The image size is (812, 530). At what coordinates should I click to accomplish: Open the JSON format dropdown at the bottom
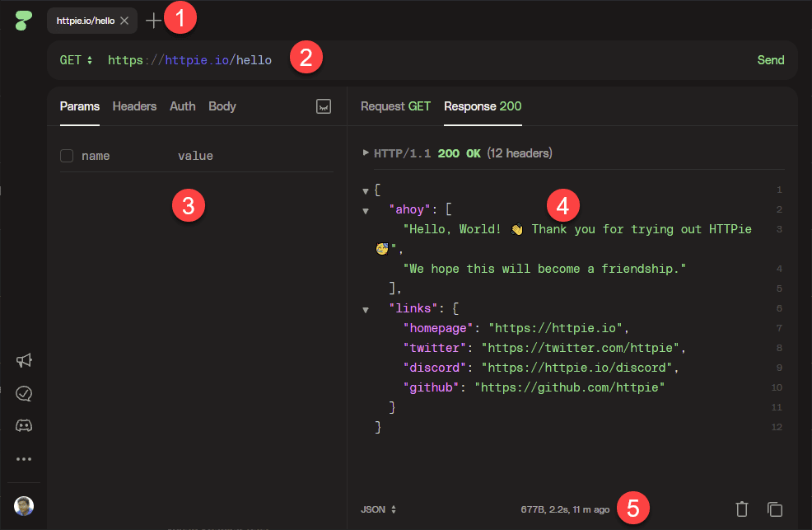tap(378, 509)
